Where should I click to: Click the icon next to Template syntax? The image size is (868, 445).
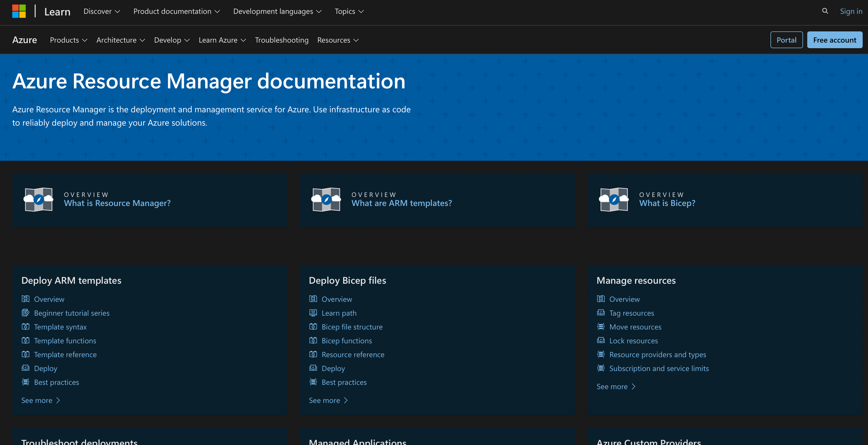(26, 327)
